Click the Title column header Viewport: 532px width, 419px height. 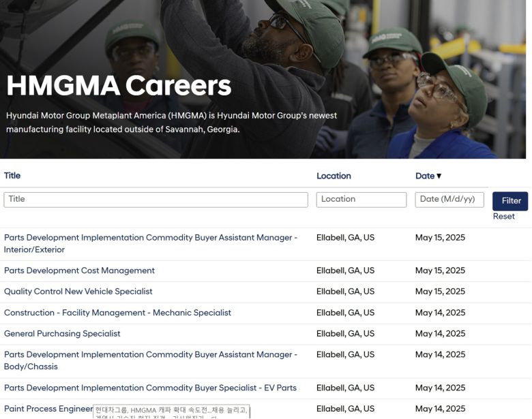point(12,176)
